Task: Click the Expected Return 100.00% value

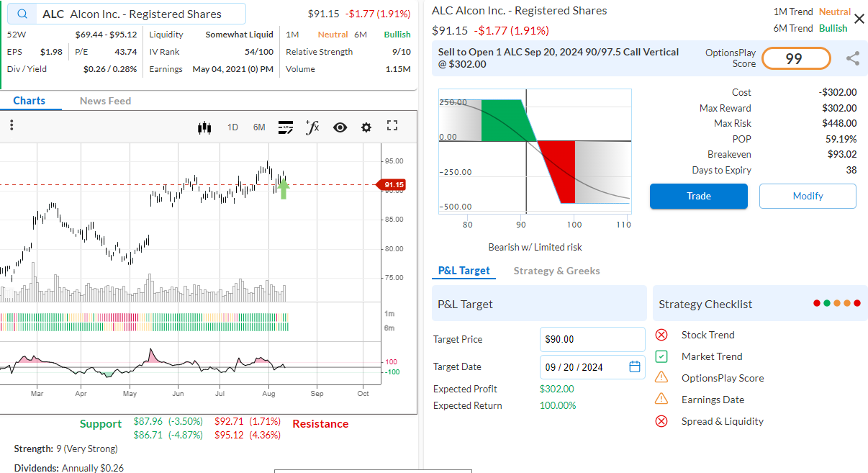Action: (x=558, y=405)
